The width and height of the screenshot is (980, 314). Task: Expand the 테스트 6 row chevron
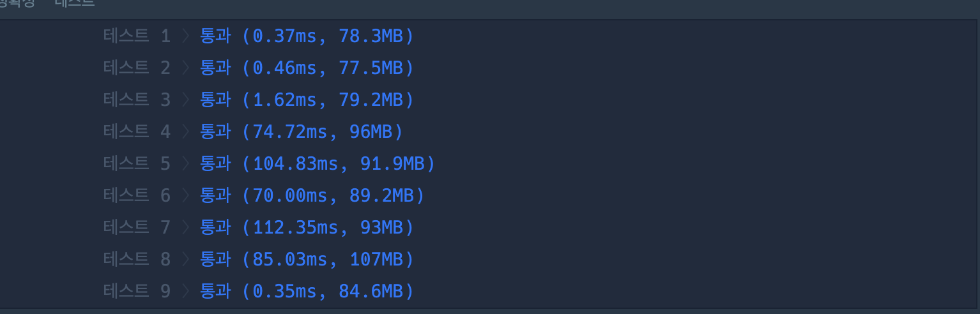pyautogui.click(x=185, y=196)
